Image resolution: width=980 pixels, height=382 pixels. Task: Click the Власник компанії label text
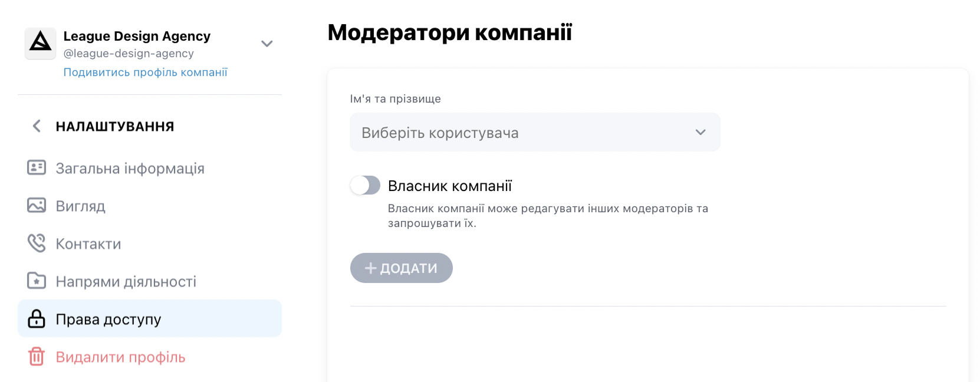(450, 186)
